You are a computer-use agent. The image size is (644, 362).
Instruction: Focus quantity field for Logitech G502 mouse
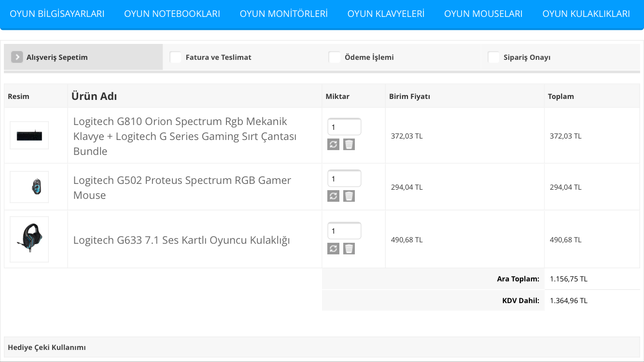(x=344, y=179)
